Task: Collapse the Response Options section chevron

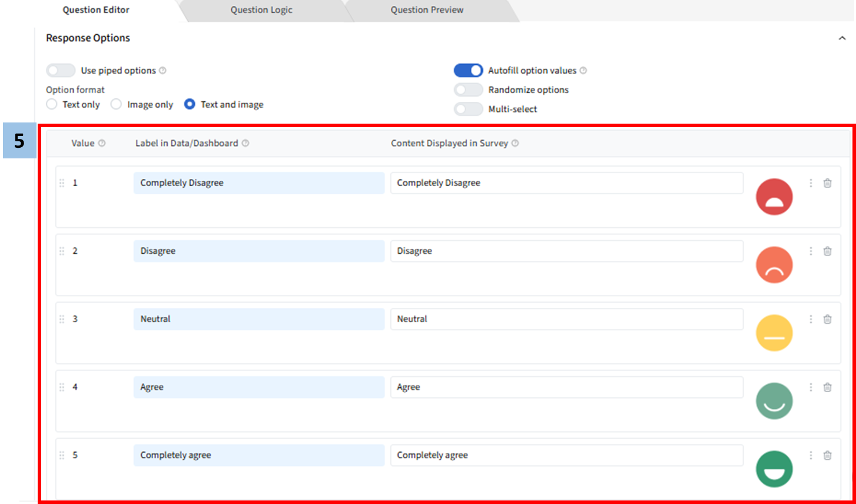Action: 842,38
